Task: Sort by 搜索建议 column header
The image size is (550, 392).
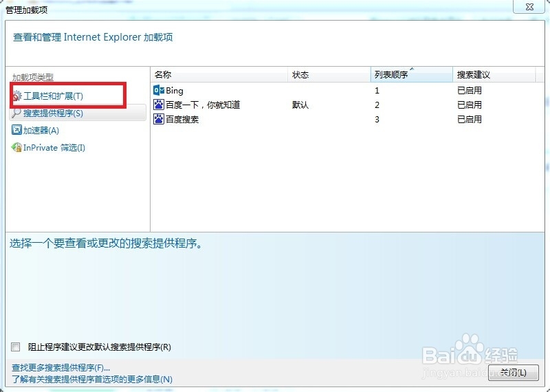Action: pos(494,74)
